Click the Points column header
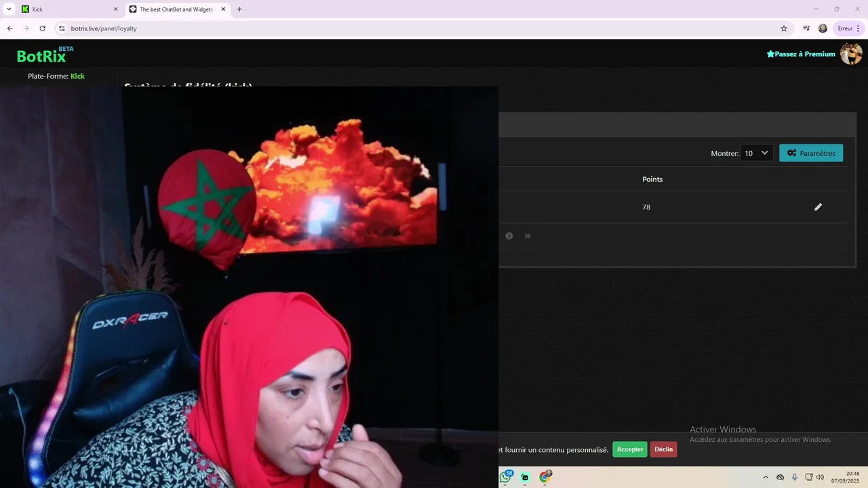This screenshot has width=868, height=488. 652,179
